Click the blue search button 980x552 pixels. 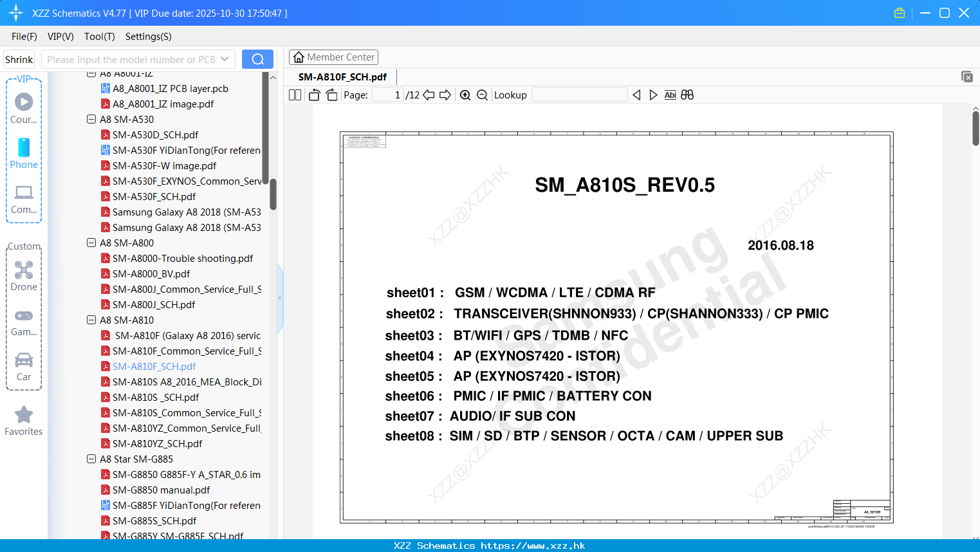pyautogui.click(x=257, y=59)
